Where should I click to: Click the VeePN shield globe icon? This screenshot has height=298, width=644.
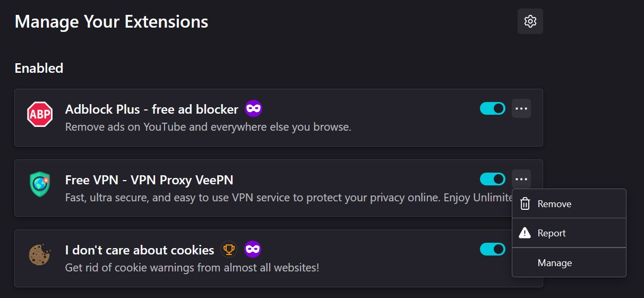click(40, 184)
